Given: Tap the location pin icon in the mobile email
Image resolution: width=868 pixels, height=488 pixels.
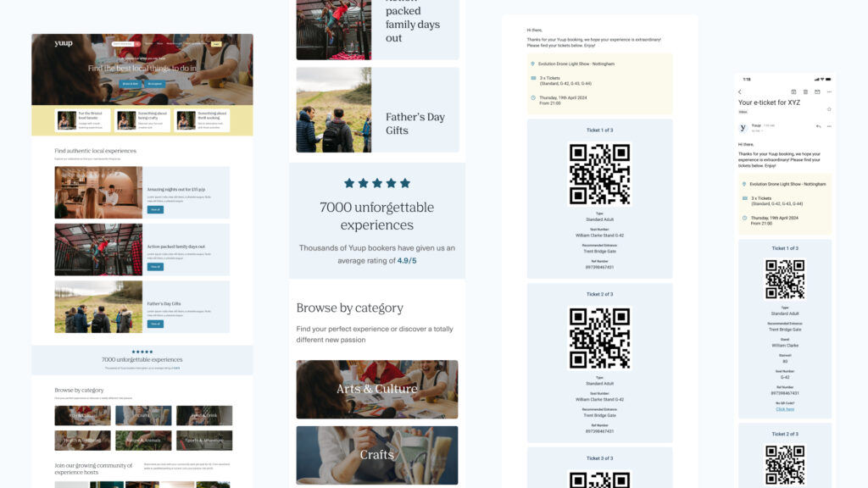Looking at the screenshot, I should [744, 184].
